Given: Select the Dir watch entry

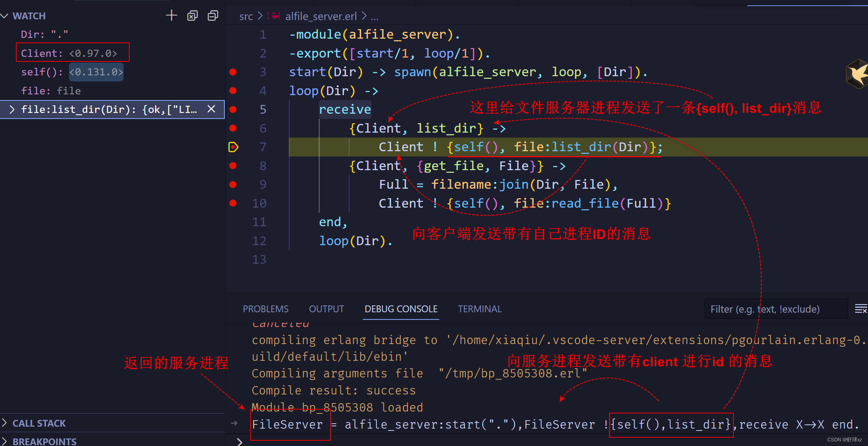Looking at the screenshot, I should [112, 34].
